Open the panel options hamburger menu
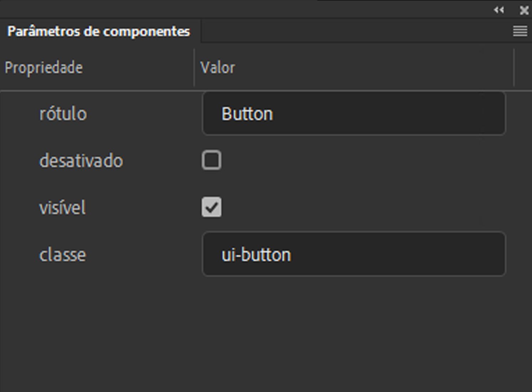Viewport: 532px width, 392px height. tap(520, 31)
